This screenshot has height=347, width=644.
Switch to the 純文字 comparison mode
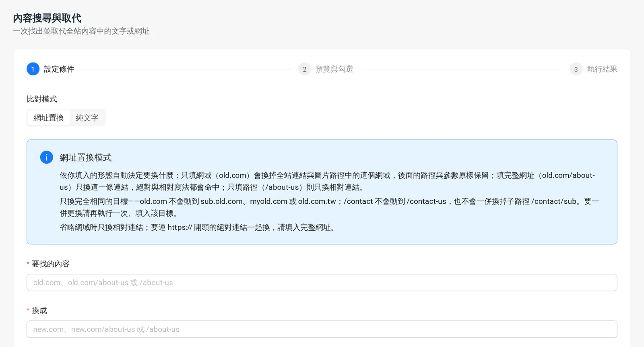click(x=87, y=118)
